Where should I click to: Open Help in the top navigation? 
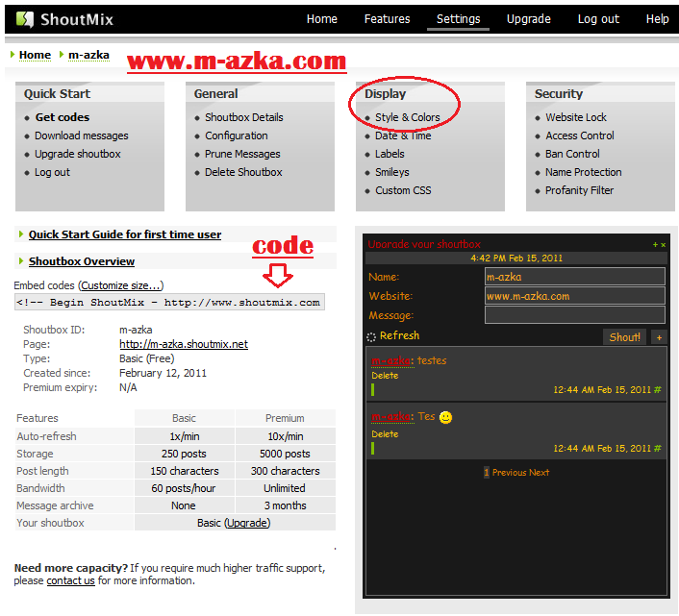point(657,19)
